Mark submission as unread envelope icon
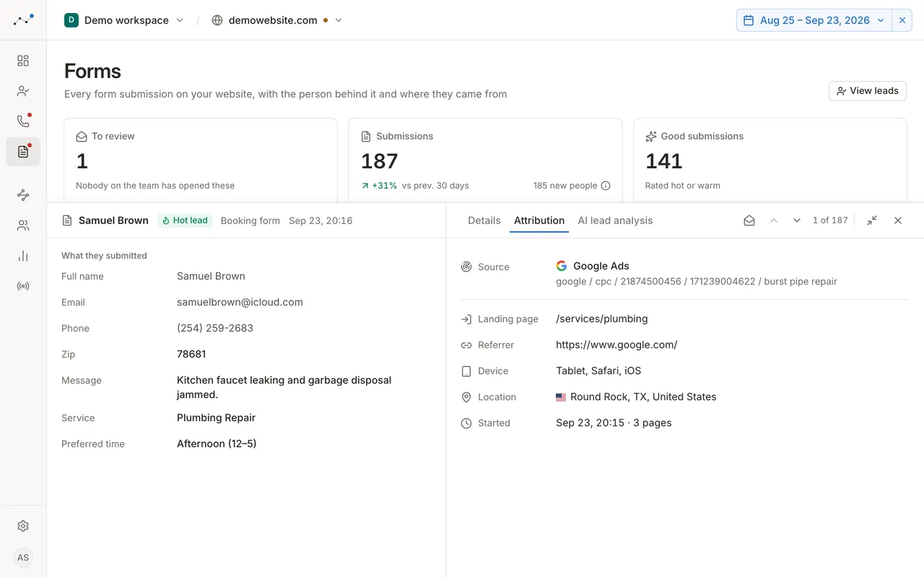 (x=749, y=220)
